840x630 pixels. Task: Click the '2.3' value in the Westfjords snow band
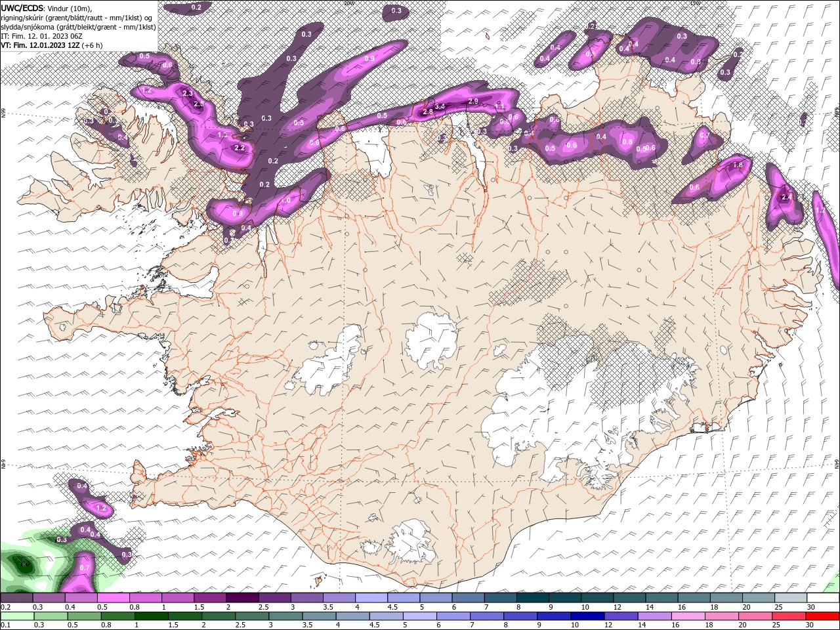[188, 93]
